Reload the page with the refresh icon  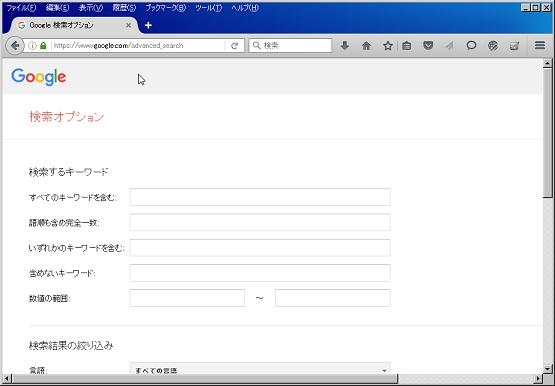(234, 46)
